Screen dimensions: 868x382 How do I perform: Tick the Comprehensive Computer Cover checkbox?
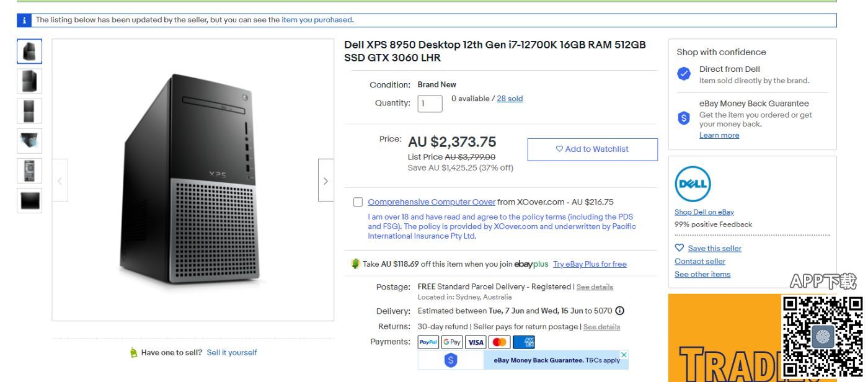[x=358, y=202]
